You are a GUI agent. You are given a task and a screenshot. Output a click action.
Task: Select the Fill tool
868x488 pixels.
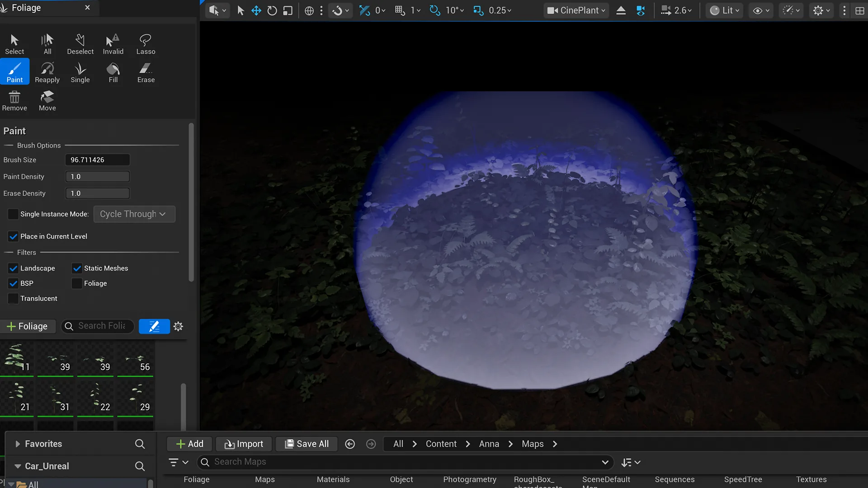click(x=113, y=72)
